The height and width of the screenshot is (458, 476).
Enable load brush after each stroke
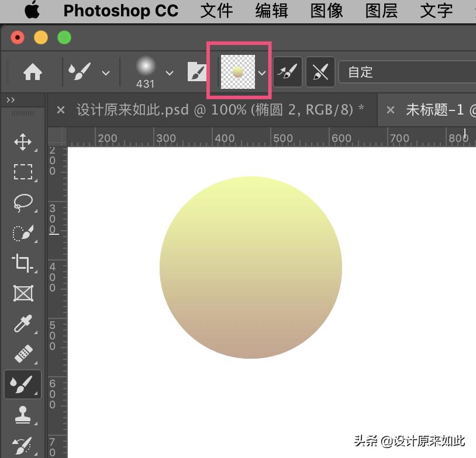tap(287, 72)
